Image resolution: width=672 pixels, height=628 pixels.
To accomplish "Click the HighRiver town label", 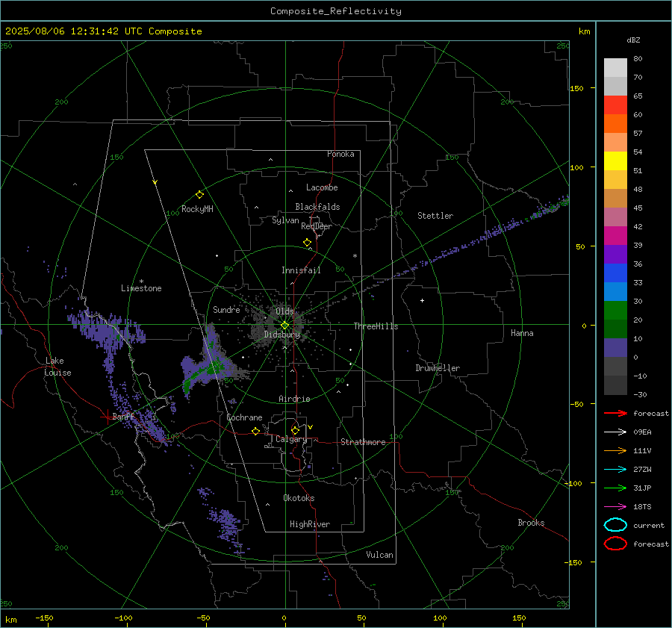I will pos(310,524).
